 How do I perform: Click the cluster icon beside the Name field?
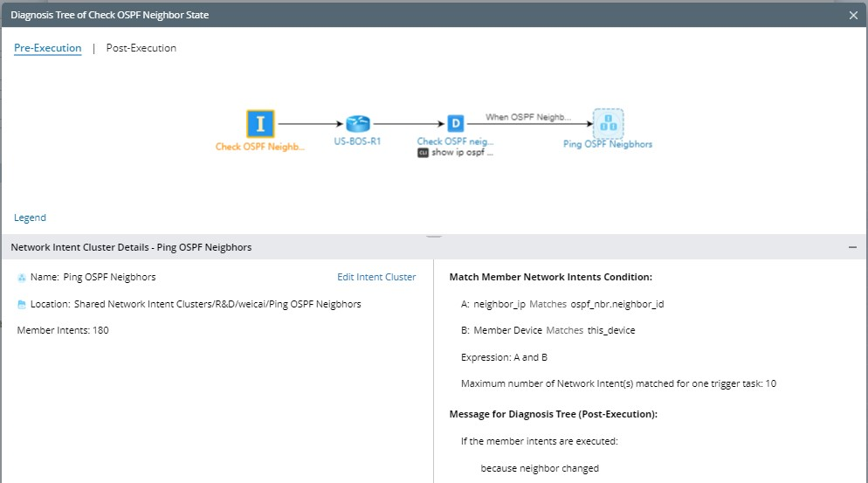click(x=21, y=278)
